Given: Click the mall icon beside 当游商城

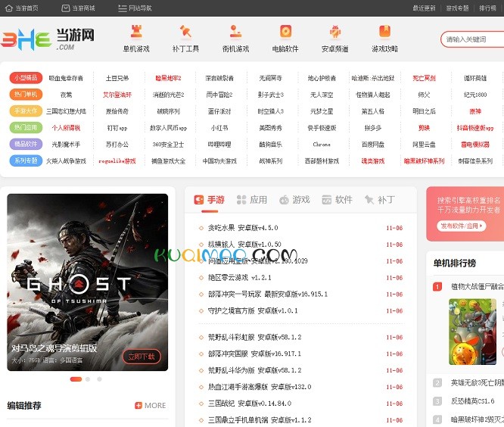Looking at the screenshot, I should pyautogui.click(x=66, y=8).
